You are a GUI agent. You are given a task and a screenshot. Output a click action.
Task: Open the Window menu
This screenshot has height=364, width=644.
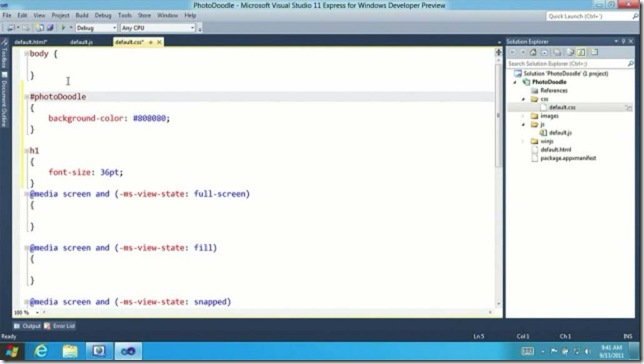click(x=168, y=15)
